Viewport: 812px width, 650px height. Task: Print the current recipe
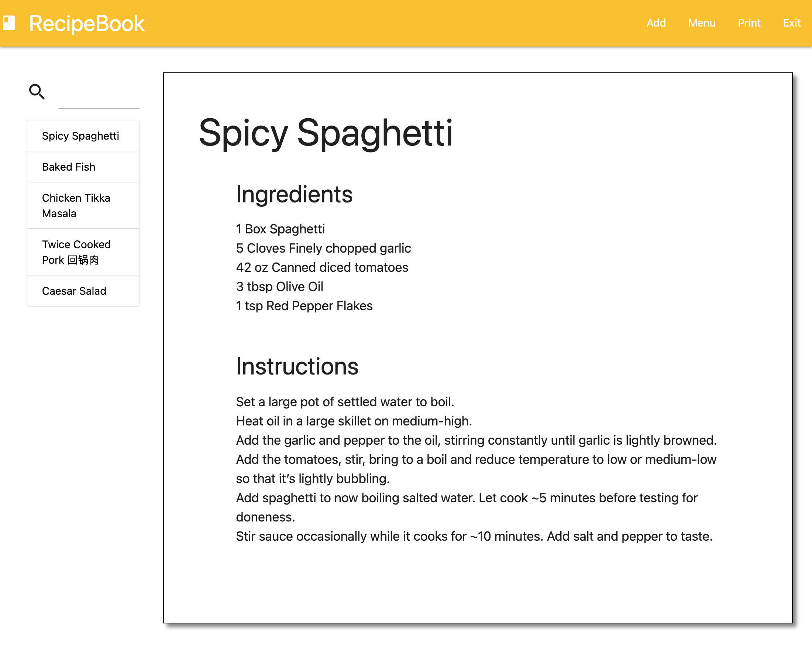[749, 23]
